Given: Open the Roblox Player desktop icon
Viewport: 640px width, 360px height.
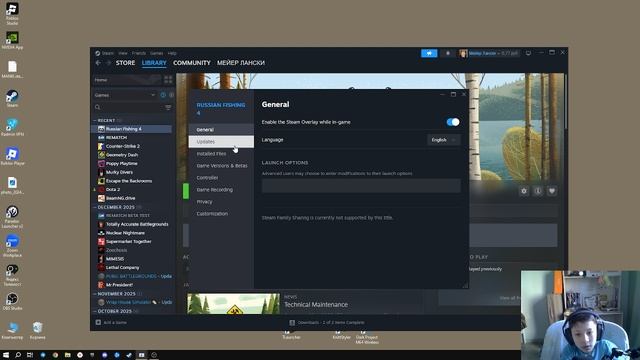Looking at the screenshot, I should tap(12, 157).
